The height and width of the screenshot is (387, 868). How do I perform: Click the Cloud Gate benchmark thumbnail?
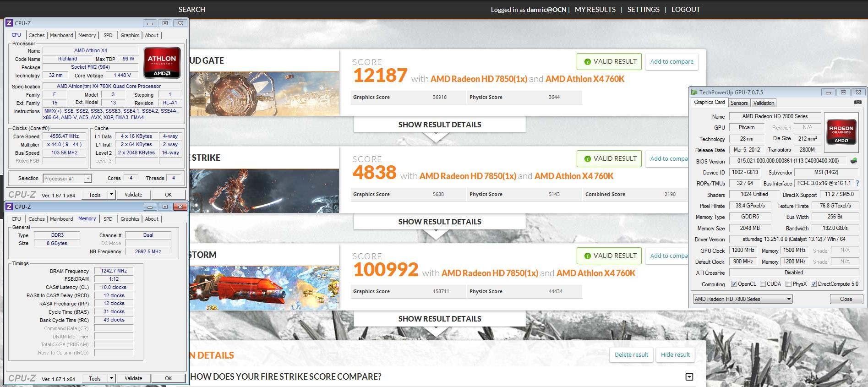pyautogui.click(x=265, y=93)
